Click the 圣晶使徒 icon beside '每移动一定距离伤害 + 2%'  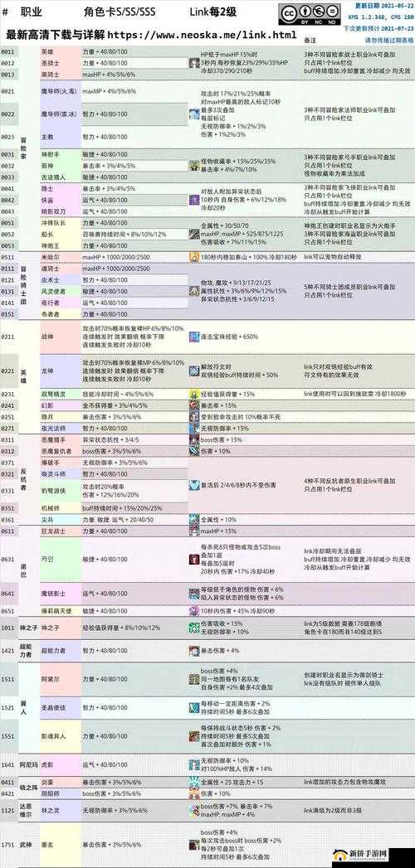coord(194,707)
